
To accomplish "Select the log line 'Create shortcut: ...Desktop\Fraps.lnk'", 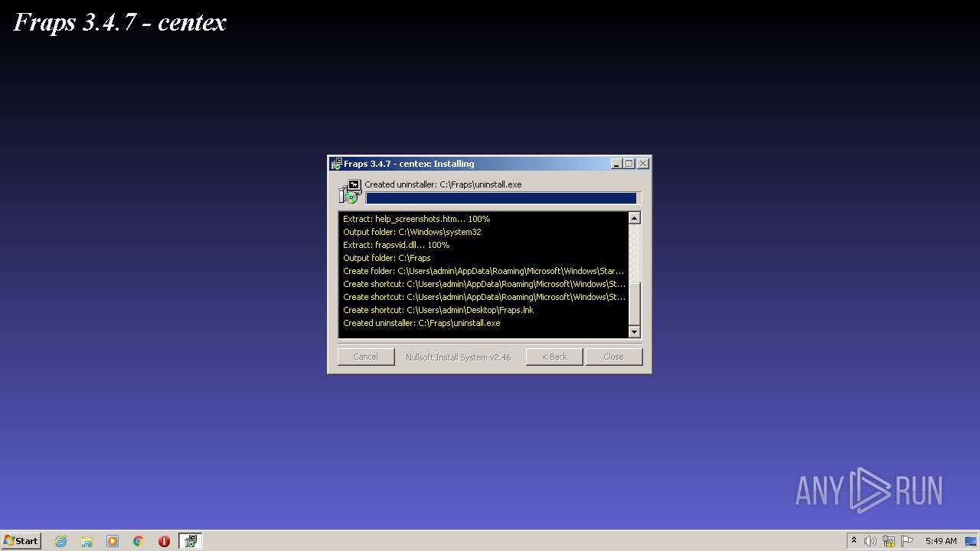I will [x=438, y=310].
